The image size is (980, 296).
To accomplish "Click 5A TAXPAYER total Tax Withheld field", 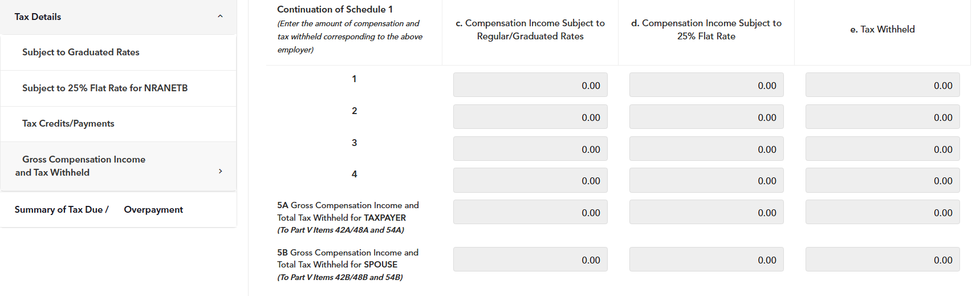I will point(883,212).
